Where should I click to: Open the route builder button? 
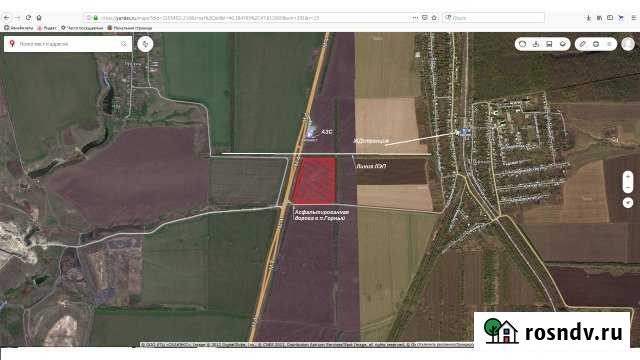pos(145,44)
